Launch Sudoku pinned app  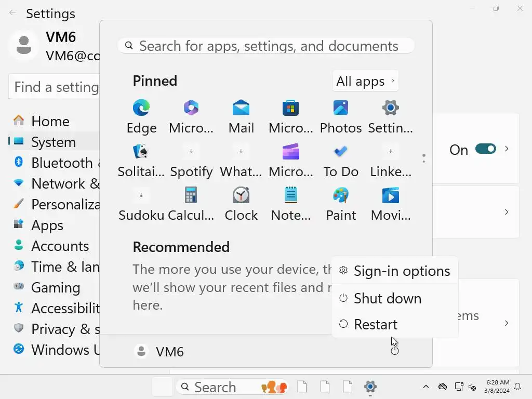(141, 204)
